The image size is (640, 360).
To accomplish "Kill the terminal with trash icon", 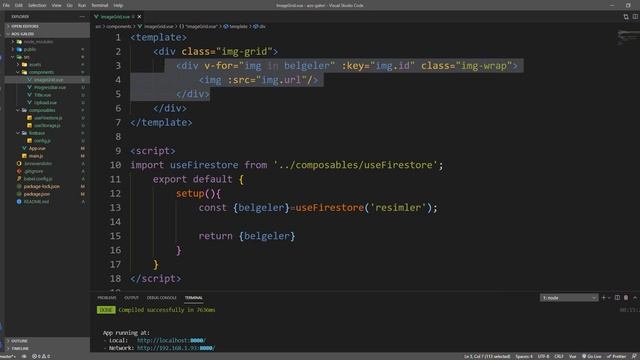I will click(x=626, y=298).
